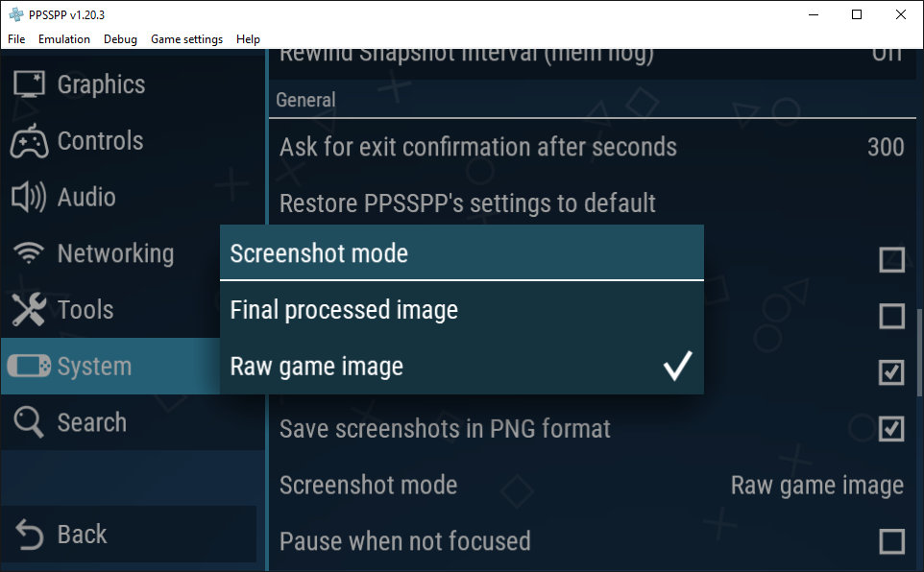The width and height of the screenshot is (924, 572).
Task: Close the PPSSPP window
Action: click(900, 14)
